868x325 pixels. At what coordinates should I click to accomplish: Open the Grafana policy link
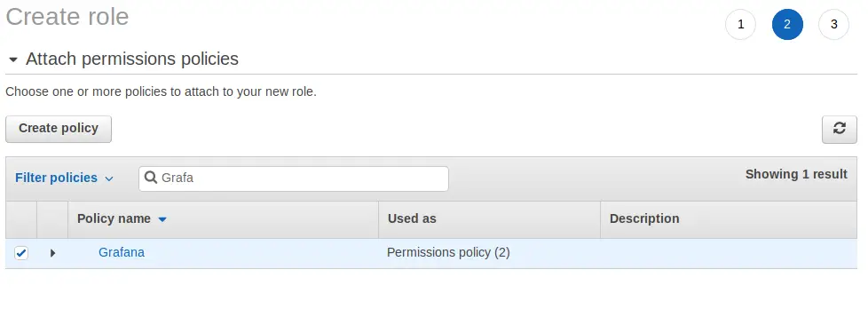pyautogui.click(x=122, y=252)
